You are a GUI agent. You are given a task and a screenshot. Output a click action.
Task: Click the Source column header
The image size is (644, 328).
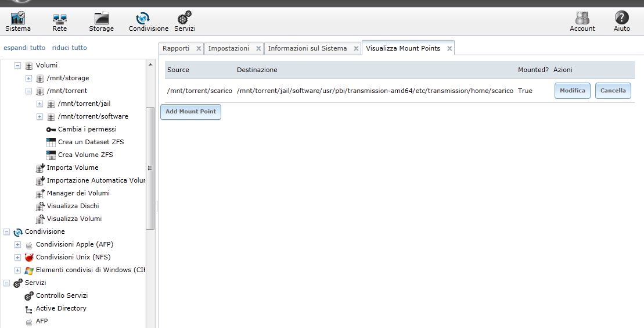pos(178,70)
